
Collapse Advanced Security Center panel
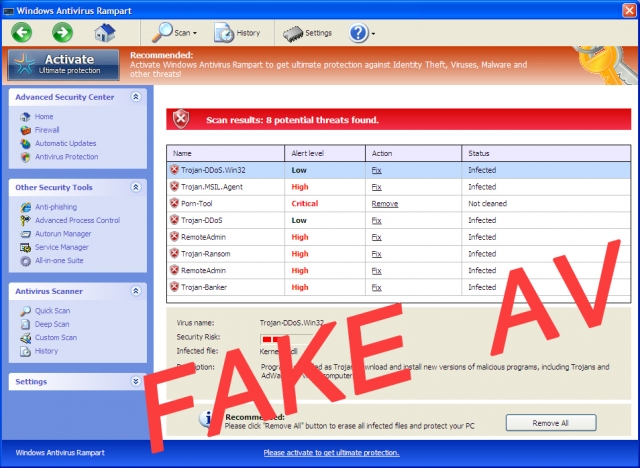tap(136, 97)
